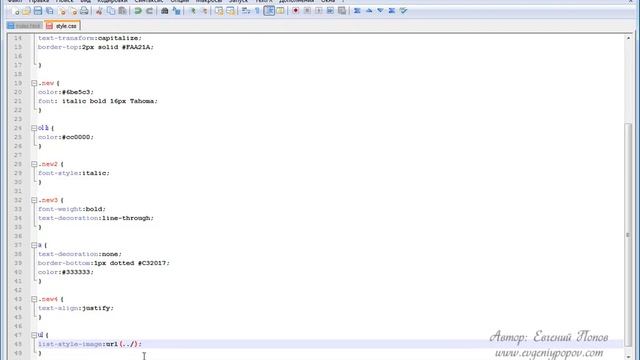Switch to the index.html tab

[24, 26]
